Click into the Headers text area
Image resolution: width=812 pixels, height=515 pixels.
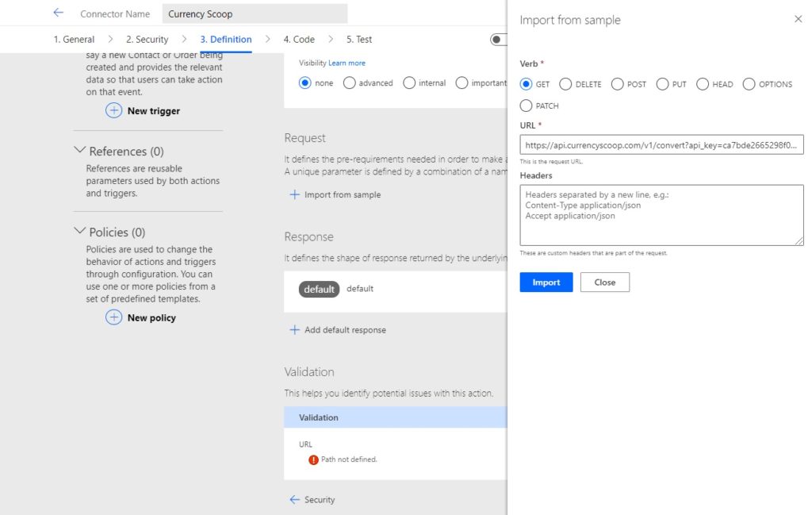tap(661, 215)
